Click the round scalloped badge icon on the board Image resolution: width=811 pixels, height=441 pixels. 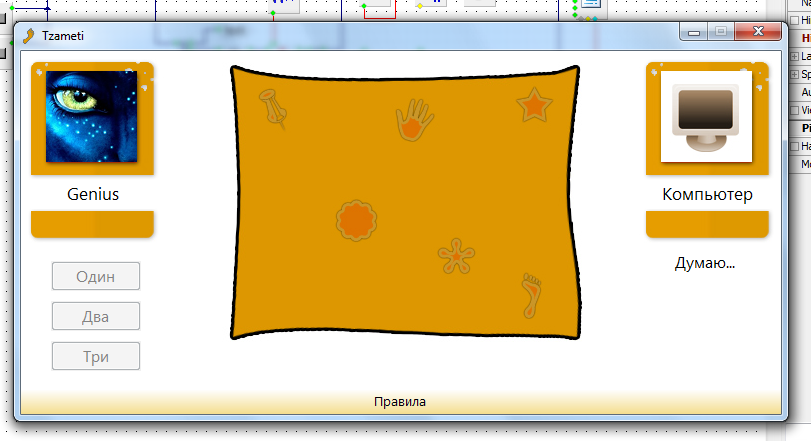[x=354, y=221]
